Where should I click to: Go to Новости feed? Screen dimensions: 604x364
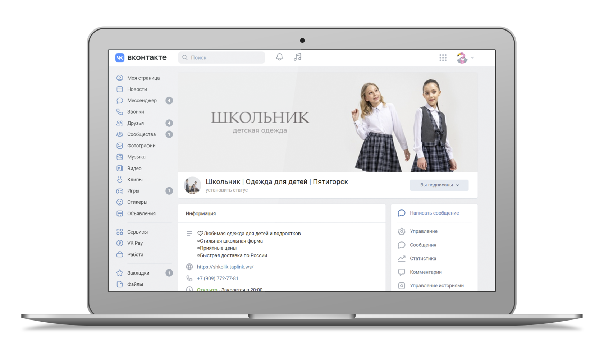tap(137, 89)
